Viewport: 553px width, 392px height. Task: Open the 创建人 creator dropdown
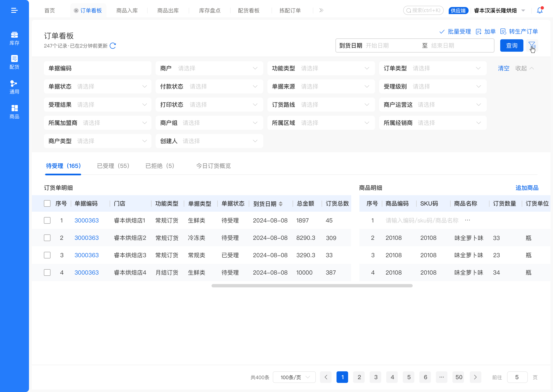coord(209,141)
